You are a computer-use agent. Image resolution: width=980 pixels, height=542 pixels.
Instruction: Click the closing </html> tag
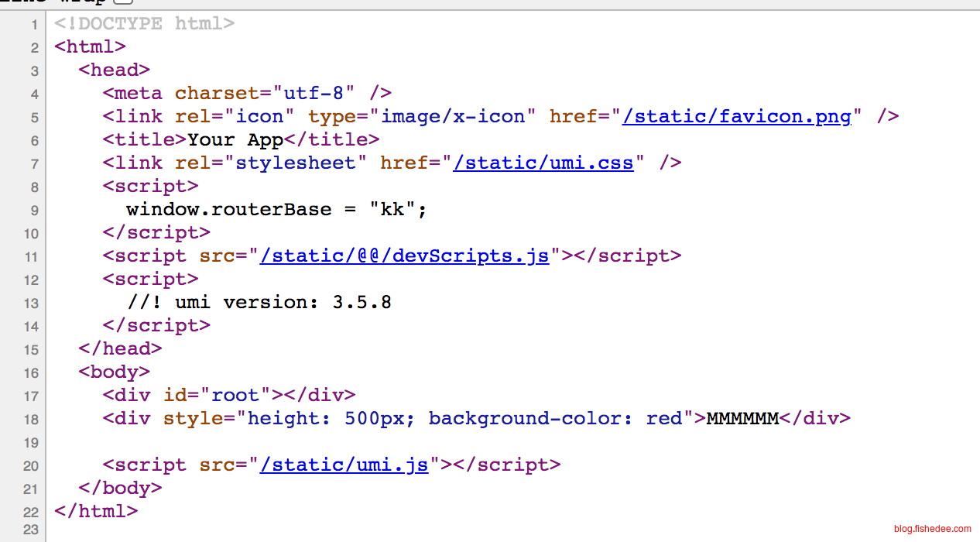pos(96,512)
